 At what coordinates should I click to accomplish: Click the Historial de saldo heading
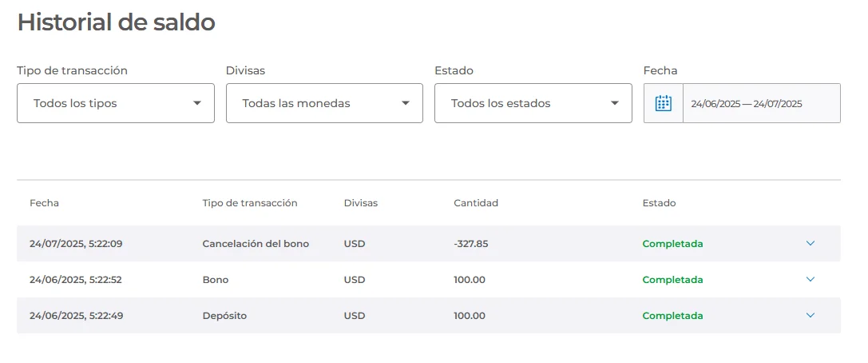tap(117, 22)
